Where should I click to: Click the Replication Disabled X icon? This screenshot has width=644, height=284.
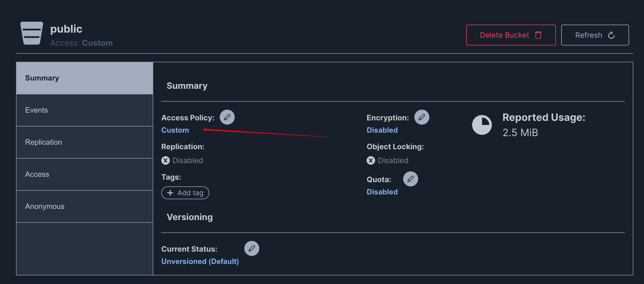click(166, 160)
